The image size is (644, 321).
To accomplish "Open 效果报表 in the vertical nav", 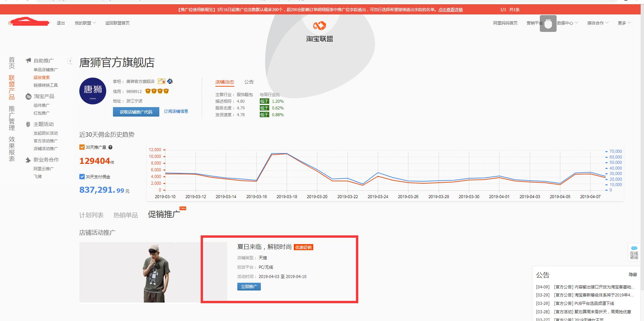I will coord(12,149).
